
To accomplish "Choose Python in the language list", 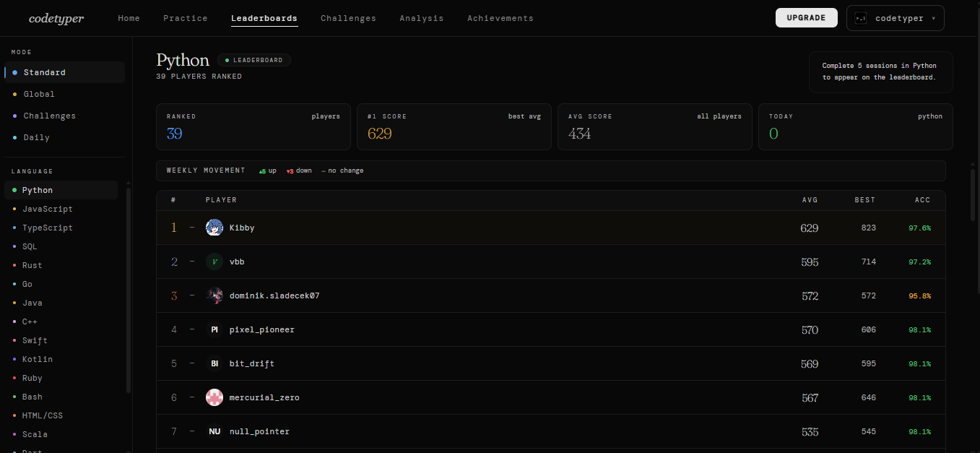I will pyautogui.click(x=61, y=190).
